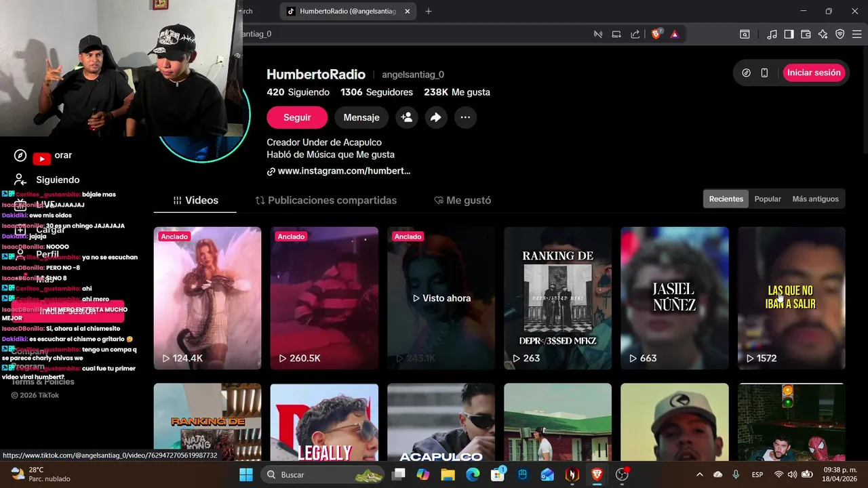Open Brave Rewards triangle icon
The width and height of the screenshot is (868, 488).
click(675, 34)
